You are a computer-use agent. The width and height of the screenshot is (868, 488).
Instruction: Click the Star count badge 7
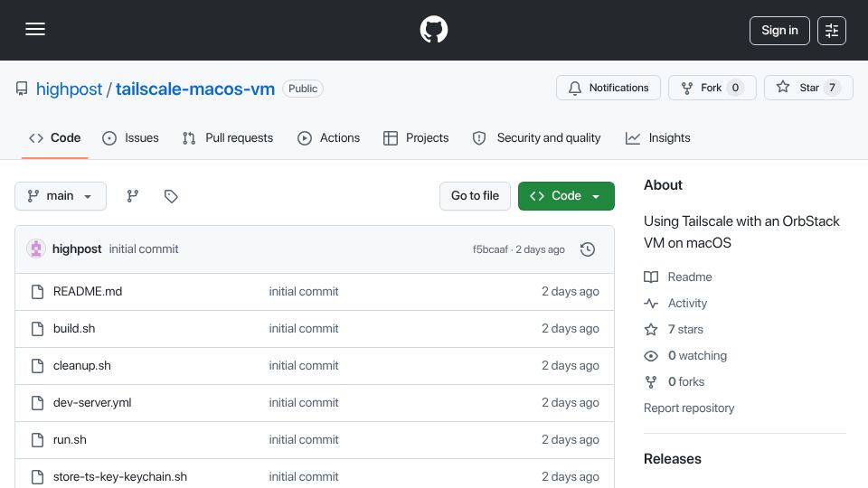point(832,88)
